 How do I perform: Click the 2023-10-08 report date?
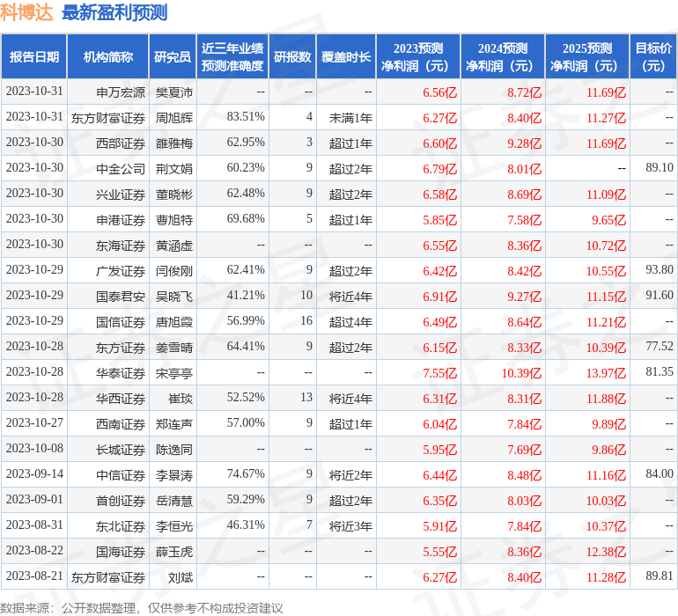click(34, 448)
